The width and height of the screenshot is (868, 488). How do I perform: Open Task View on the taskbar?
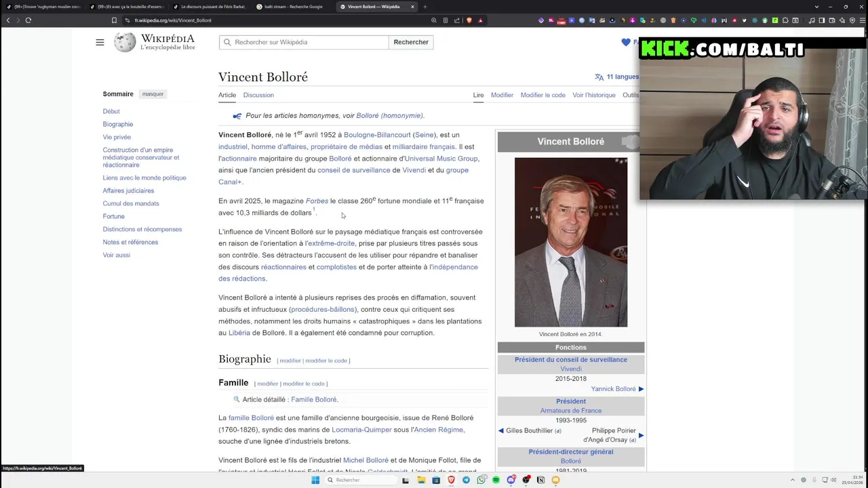coord(406,480)
